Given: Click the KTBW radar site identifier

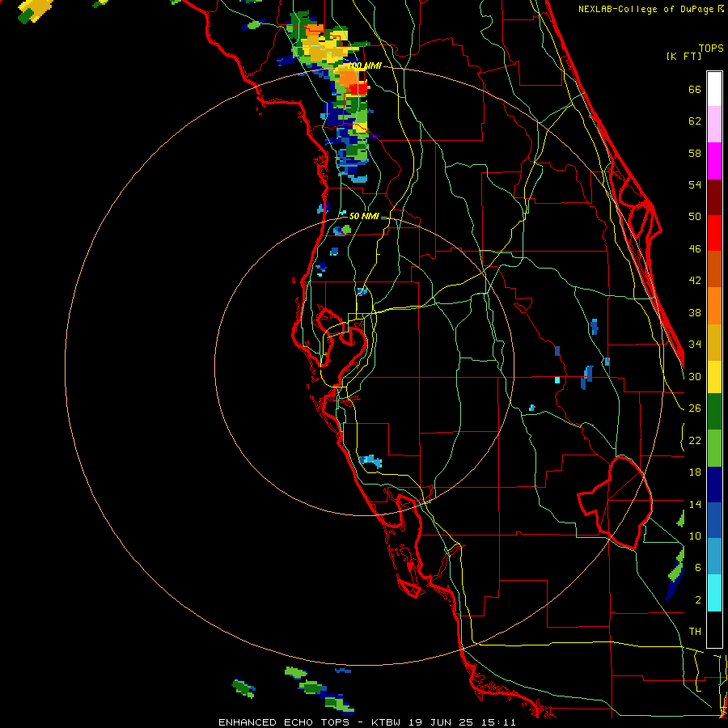Looking at the screenshot, I should coord(387,722).
